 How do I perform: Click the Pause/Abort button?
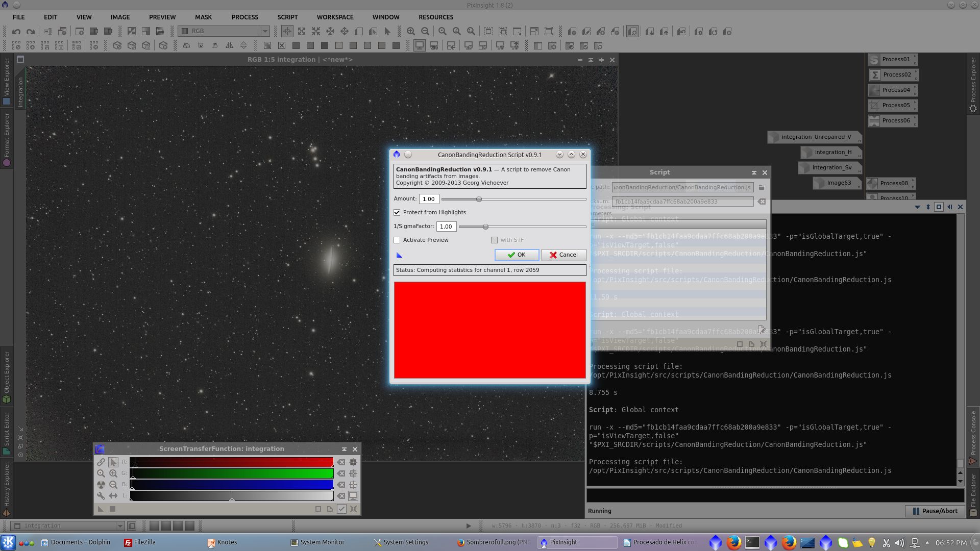tap(935, 511)
